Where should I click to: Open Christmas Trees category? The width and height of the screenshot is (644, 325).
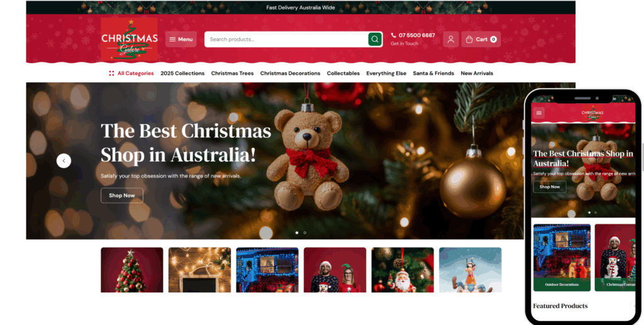click(x=232, y=74)
